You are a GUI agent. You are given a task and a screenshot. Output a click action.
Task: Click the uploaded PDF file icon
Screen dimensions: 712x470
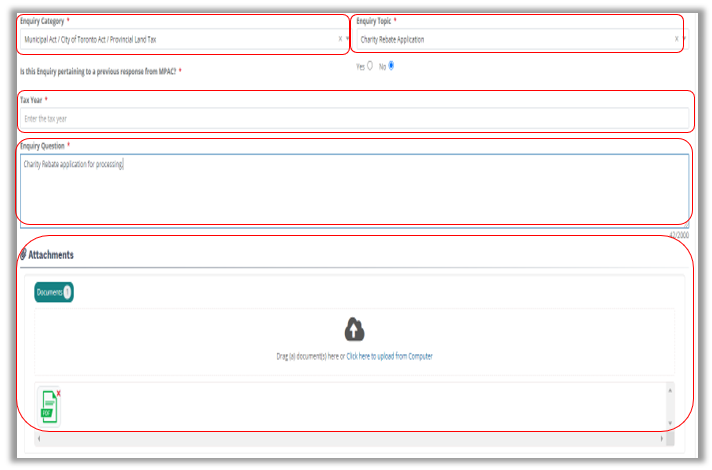click(x=47, y=405)
